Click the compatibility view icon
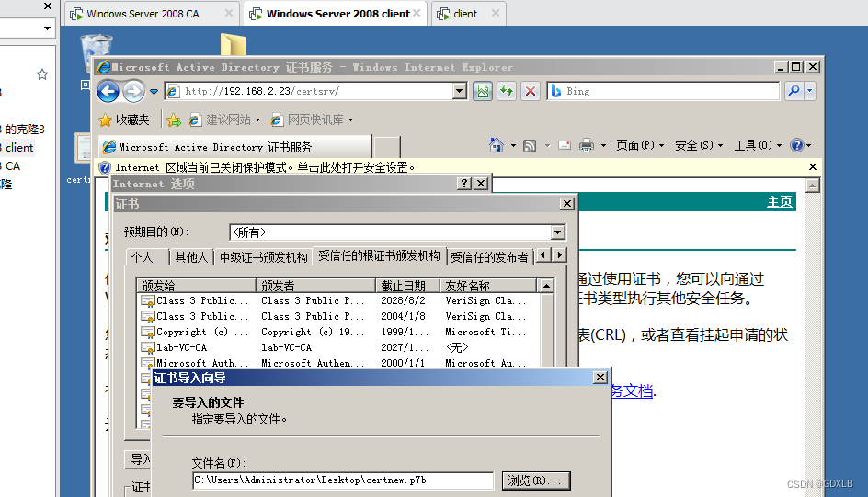The width and height of the screenshot is (868, 497). click(x=483, y=91)
